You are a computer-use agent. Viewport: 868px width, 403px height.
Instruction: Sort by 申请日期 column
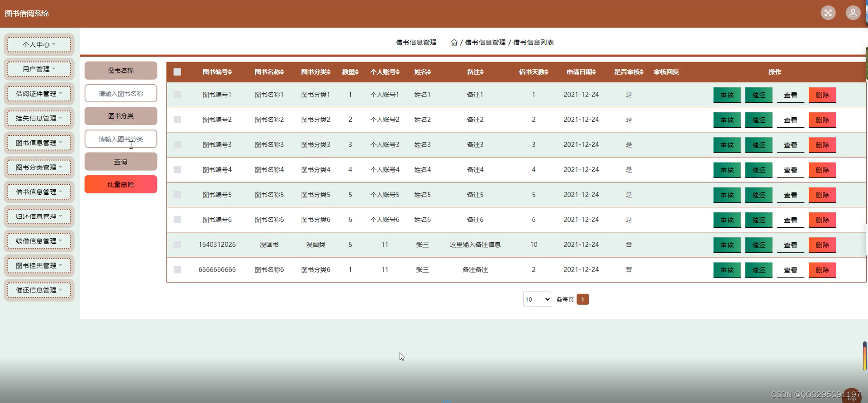tap(594, 72)
